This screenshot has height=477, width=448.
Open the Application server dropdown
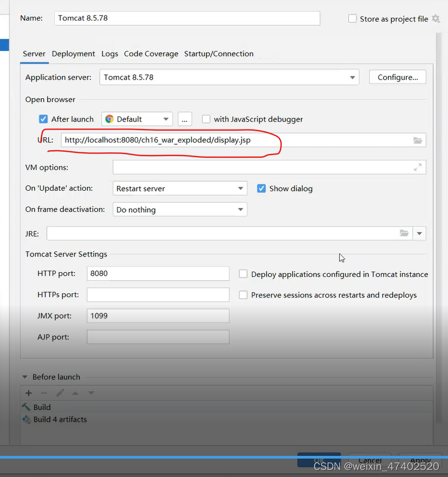click(229, 78)
